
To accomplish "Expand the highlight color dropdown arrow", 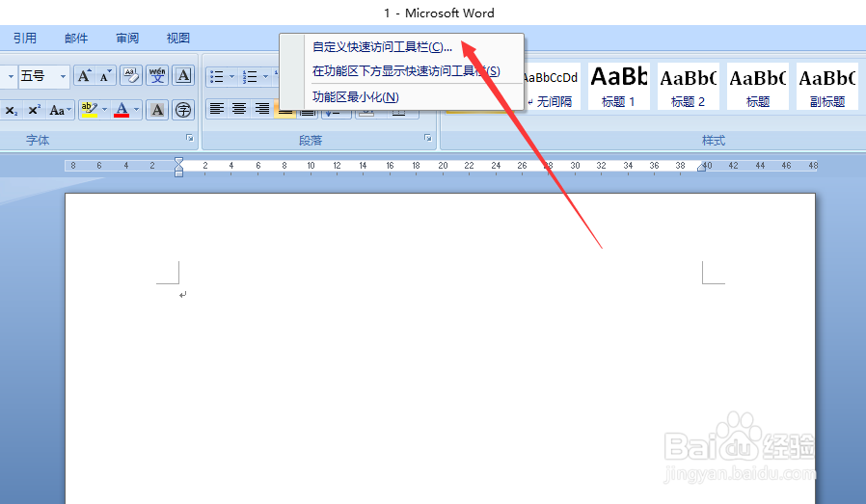I will tap(104, 110).
